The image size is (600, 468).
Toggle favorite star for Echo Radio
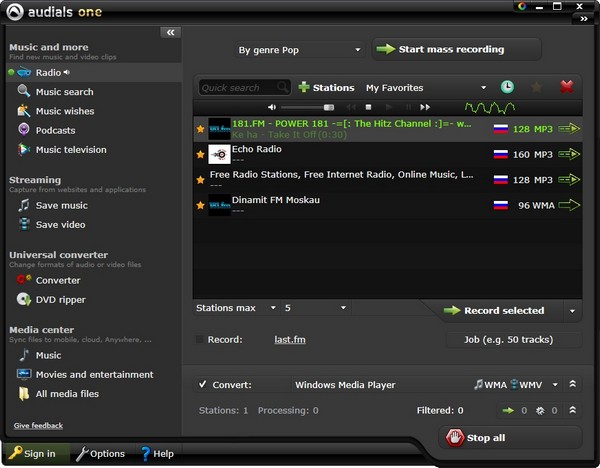200,155
